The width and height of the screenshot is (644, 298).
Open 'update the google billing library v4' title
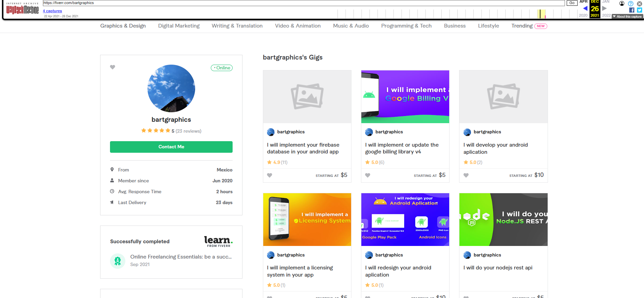coord(402,148)
